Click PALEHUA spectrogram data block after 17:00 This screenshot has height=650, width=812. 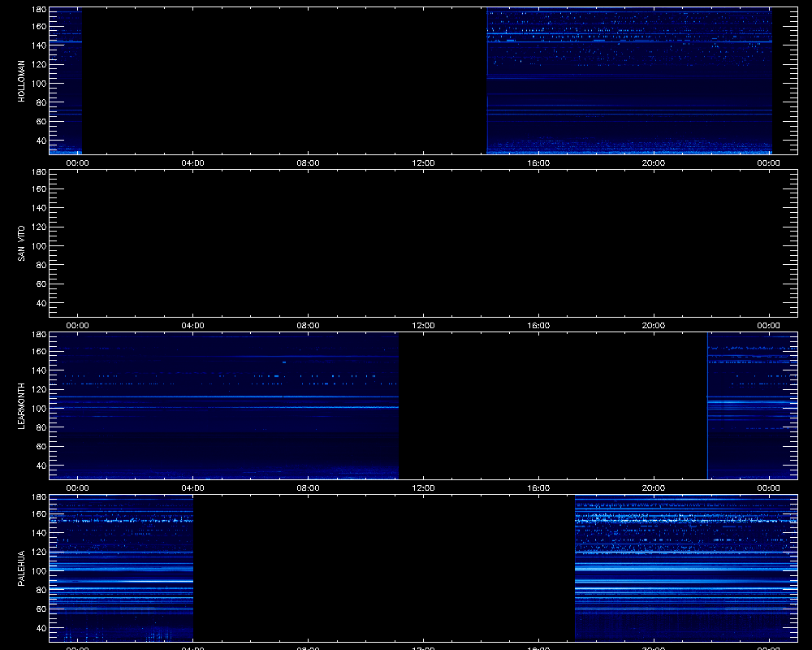click(x=686, y=569)
